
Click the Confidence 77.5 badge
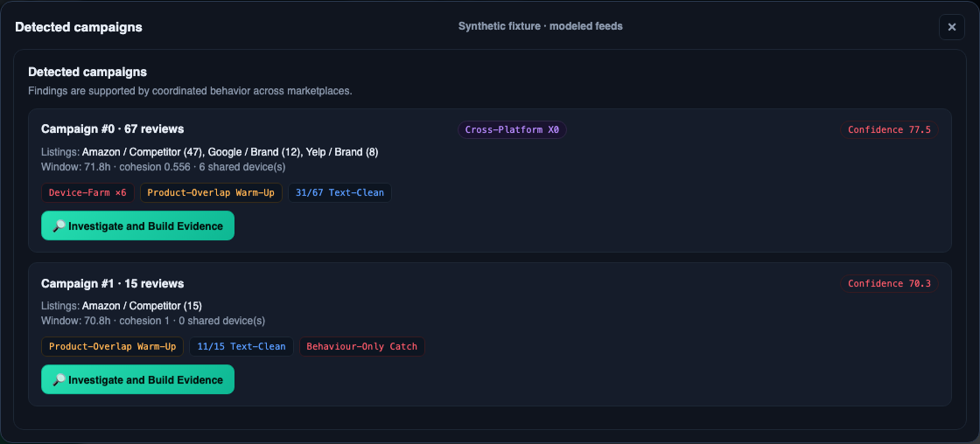[x=889, y=130]
